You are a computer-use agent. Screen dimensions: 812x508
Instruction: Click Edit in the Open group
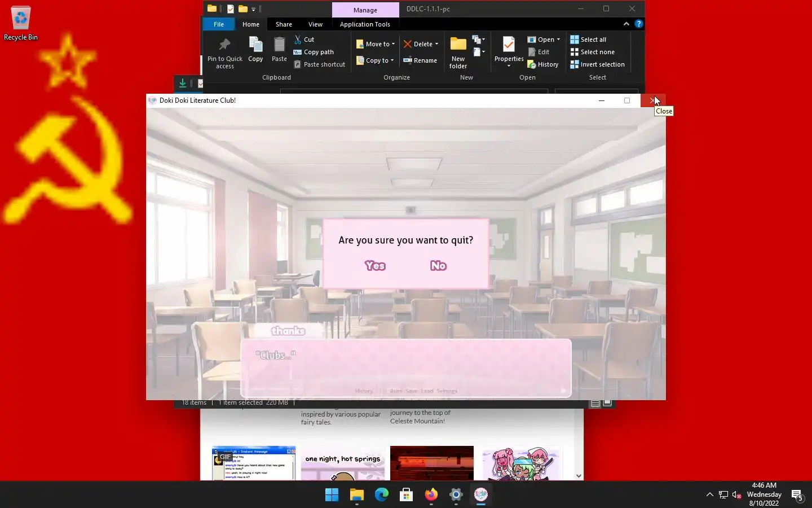[x=539, y=52]
